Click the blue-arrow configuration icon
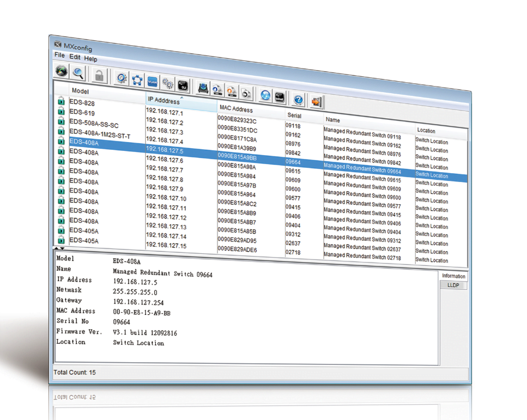Screen dimensions: 527x420 pyautogui.click(x=217, y=90)
